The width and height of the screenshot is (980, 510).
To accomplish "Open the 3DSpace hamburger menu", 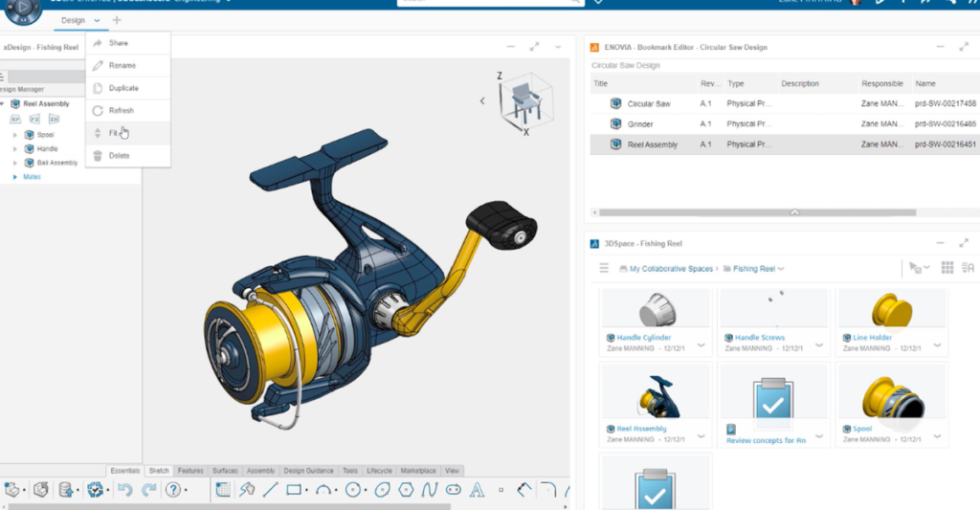I will tap(604, 269).
